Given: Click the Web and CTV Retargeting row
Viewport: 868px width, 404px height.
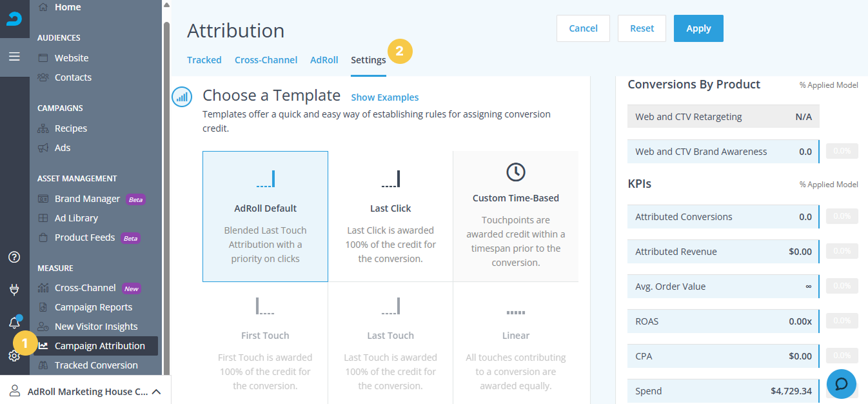Looking at the screenshot, I should tap(724, 117).
